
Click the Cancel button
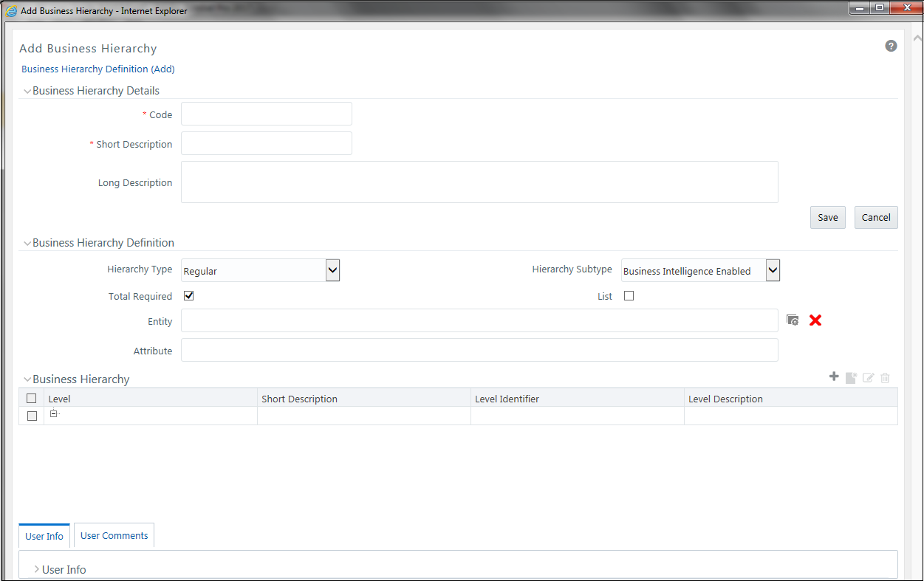pyautogui.click(x=876, y=217)
